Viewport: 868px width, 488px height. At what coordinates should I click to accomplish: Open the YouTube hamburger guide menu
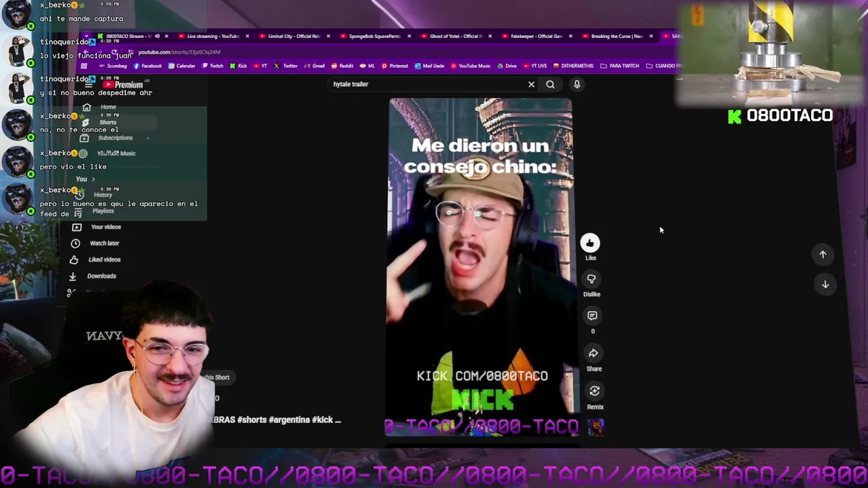tap(88, 85)
